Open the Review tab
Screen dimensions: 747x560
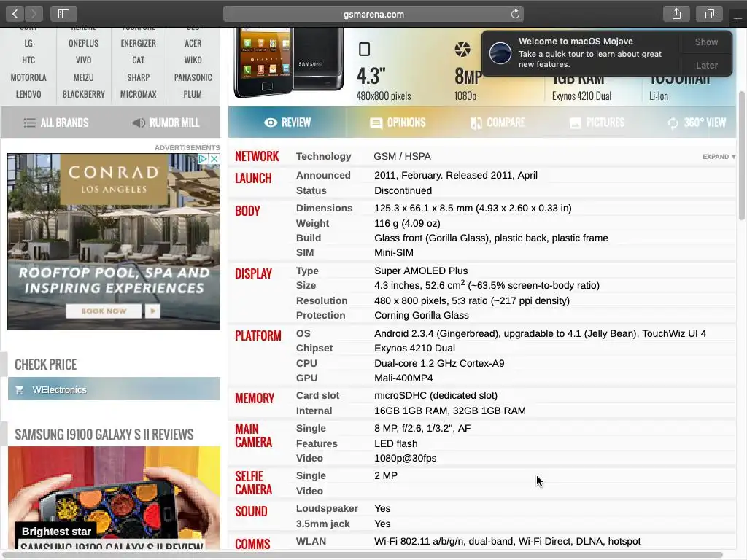click(x=287, y=122)
